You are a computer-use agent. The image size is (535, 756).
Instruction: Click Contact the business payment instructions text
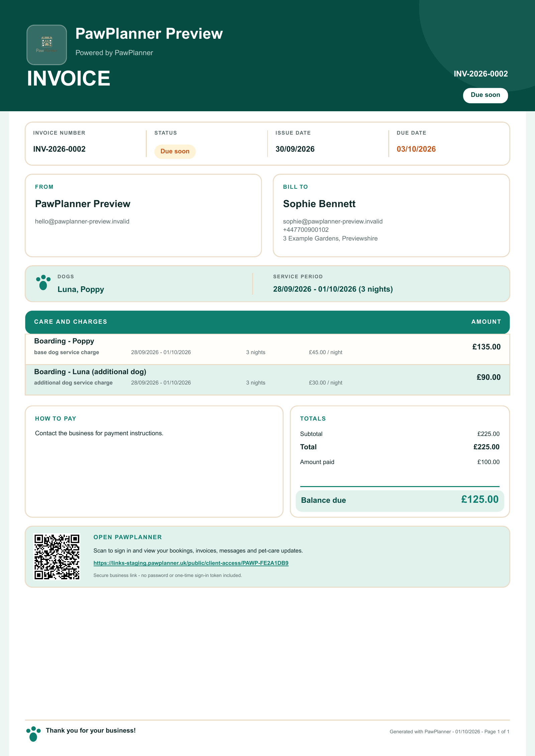pyautogui.click(x=99, y=433)
